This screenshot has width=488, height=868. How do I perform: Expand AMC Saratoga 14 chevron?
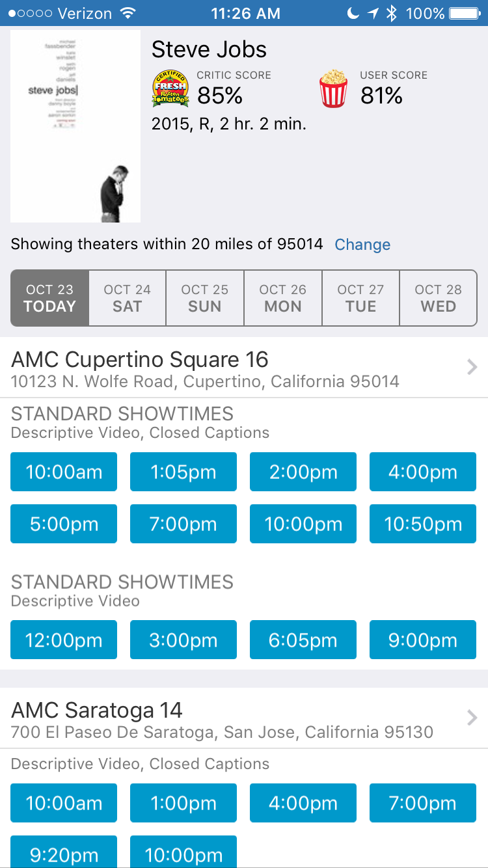pos(473,718)
